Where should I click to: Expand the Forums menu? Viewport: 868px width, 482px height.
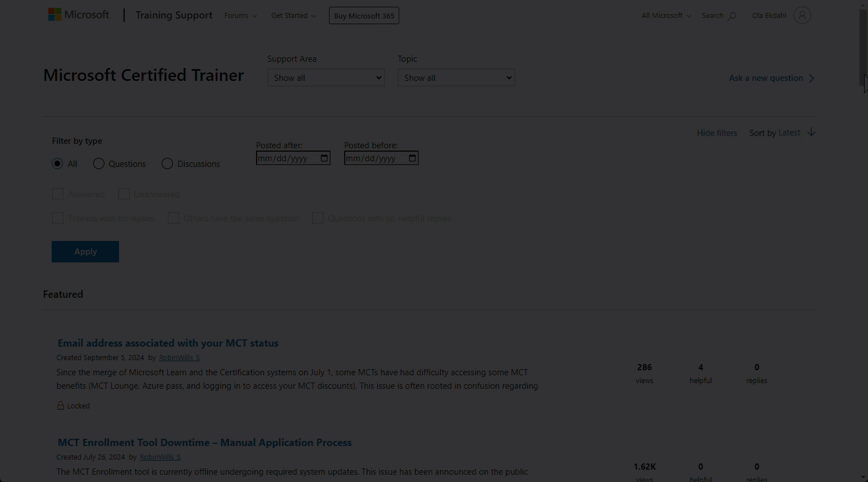click(241, 16)
